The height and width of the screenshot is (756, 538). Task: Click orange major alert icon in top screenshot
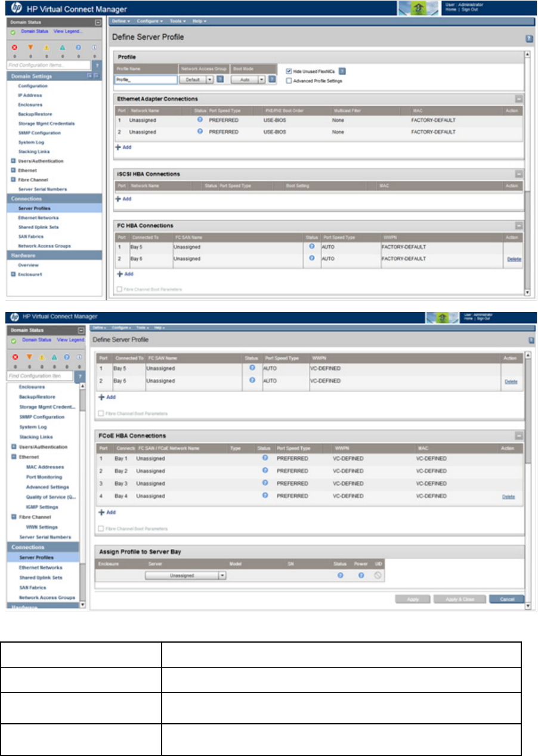pyautogui.click(x=31, y=47)
